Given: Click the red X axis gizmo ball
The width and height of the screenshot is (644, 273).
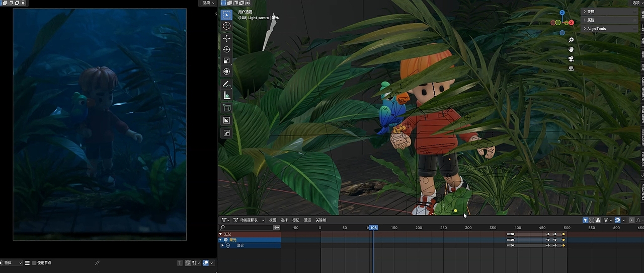Looking at the screenshot, I should click(x=571, y=23).
